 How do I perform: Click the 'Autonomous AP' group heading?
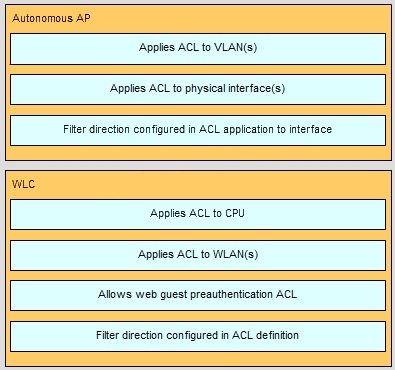point(51,18)
